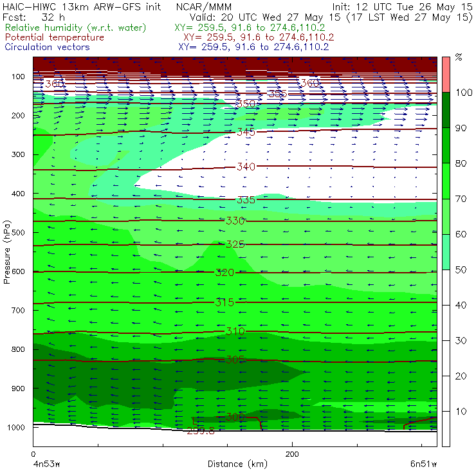Click the green 'Relative humidity (w.r.t. water)' legend label
Screen dimensions: 476x476
[x=76, y=28]
